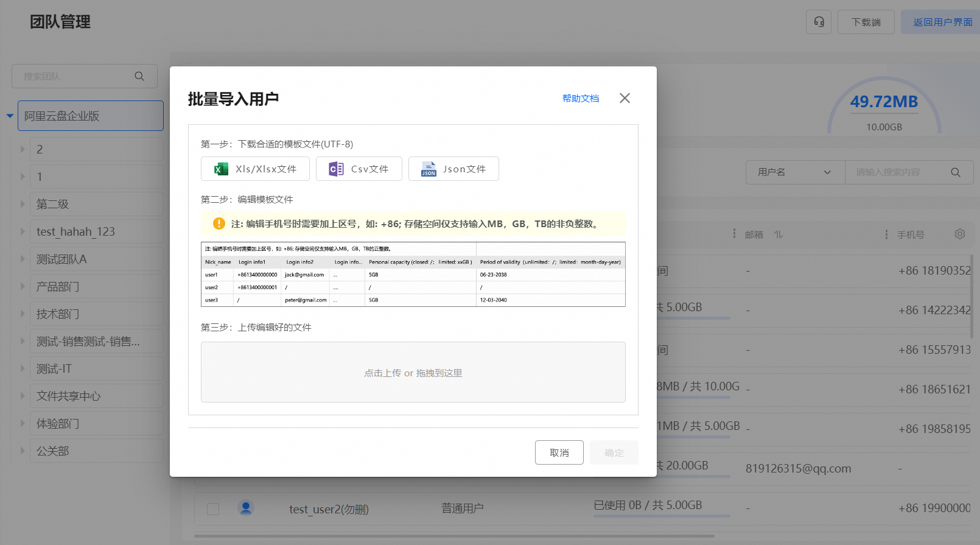The width and height of the screenshot is (980, 545).
Task: Download the Xls/Xlsx文件 template
Action: (x=255, y=169)
